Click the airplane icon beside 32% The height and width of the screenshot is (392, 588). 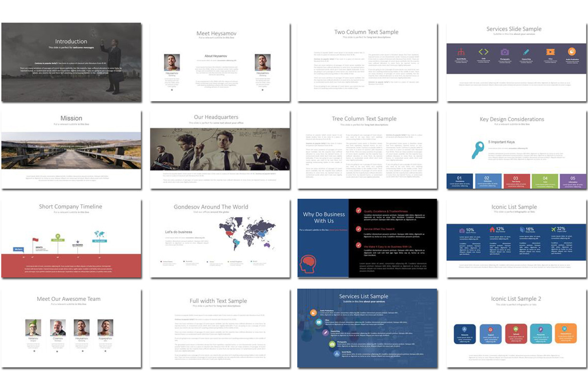[x=553, y=229]
